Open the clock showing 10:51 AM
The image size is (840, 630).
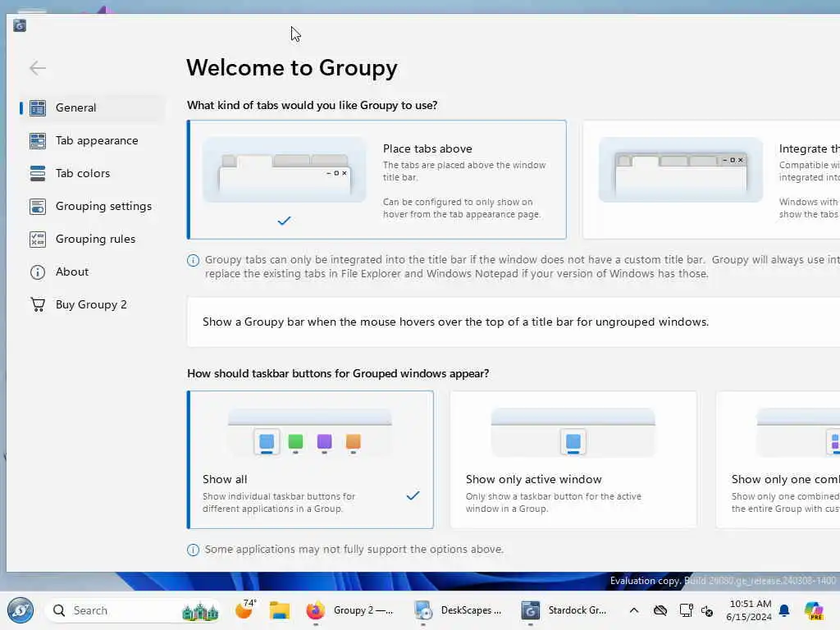click(750, 610)
